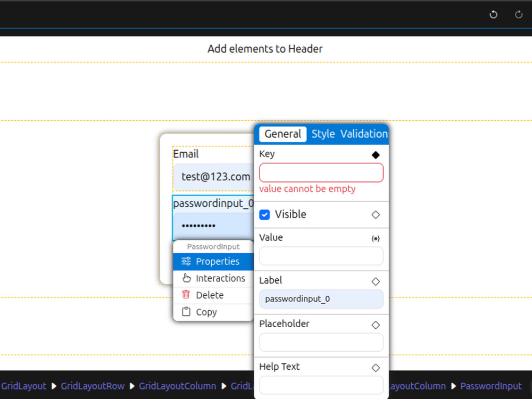This screenshot has width=532, height=399.
Task: Click the diamond icon beside Label
Action: 376,281
